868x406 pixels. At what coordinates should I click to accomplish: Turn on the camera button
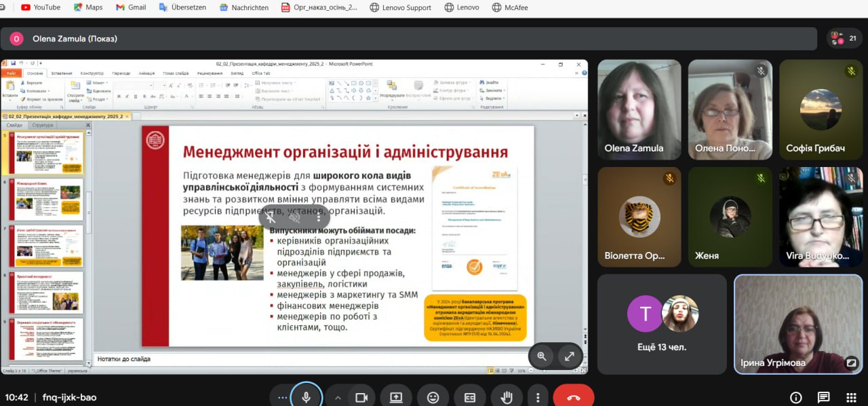[x=361, y=397]
